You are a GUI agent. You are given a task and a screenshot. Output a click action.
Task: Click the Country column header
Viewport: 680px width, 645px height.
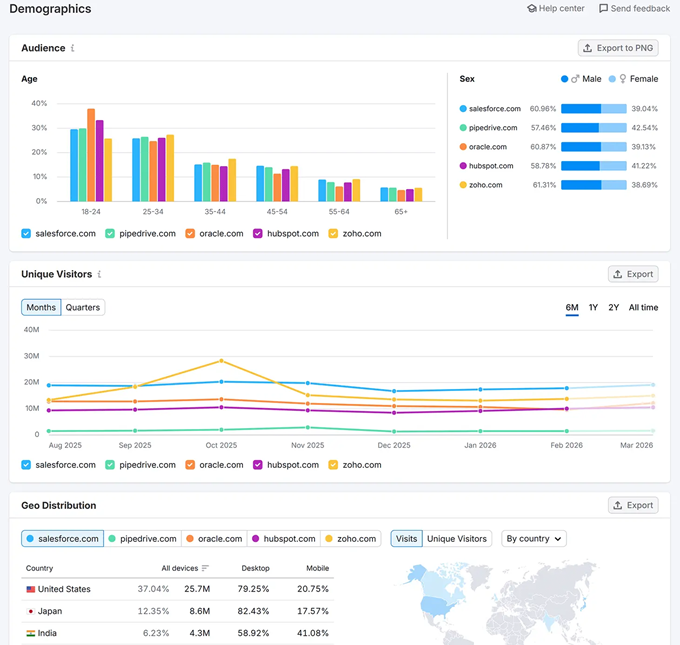[x=39, y=568]
